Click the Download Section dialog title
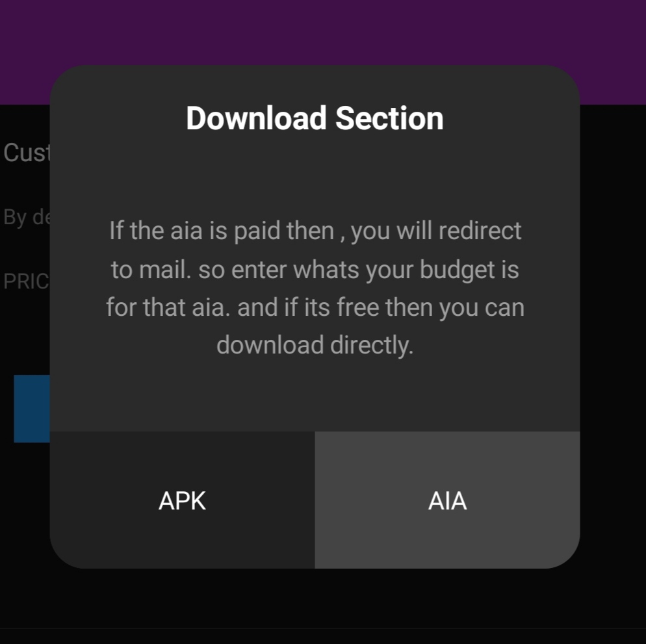The height and width of the screenshot is (644, 646). 315,118
